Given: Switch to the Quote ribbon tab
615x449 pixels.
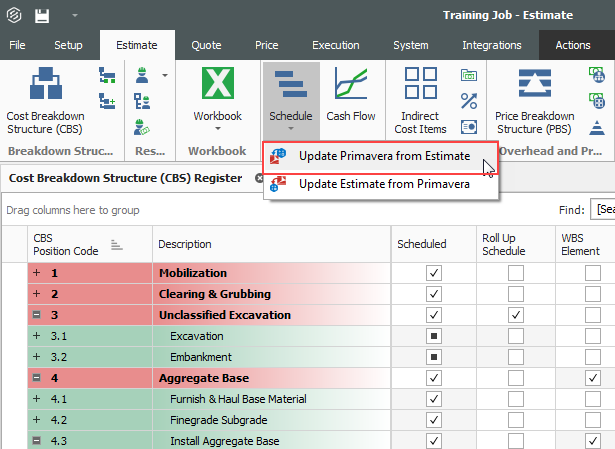Looking at the screenshot, I should click(x=206, y=45).
